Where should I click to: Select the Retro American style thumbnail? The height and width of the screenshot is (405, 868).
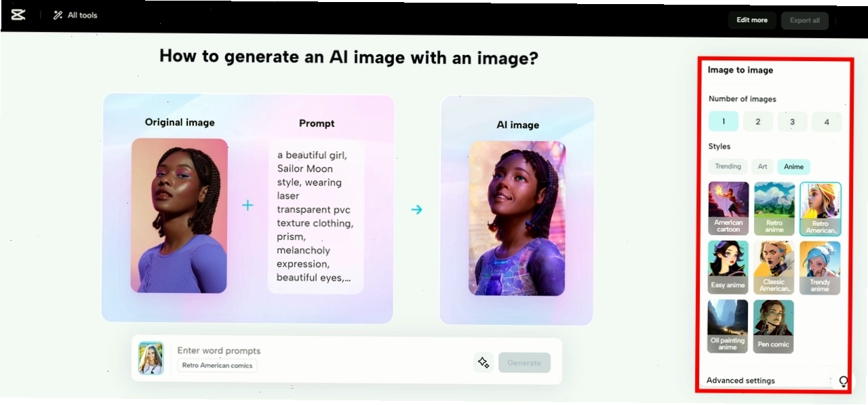(x=821, y=208)
